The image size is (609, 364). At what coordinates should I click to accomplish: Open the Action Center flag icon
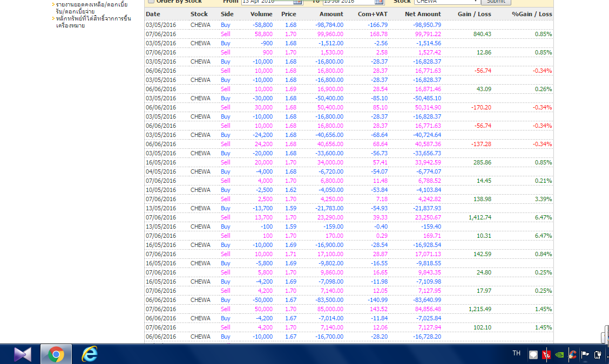click(x=585, y=355)
